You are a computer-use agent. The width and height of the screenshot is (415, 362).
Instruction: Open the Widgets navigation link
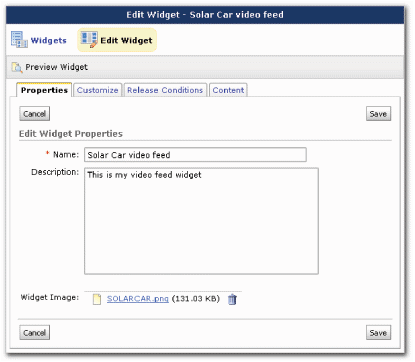[49, 40]
